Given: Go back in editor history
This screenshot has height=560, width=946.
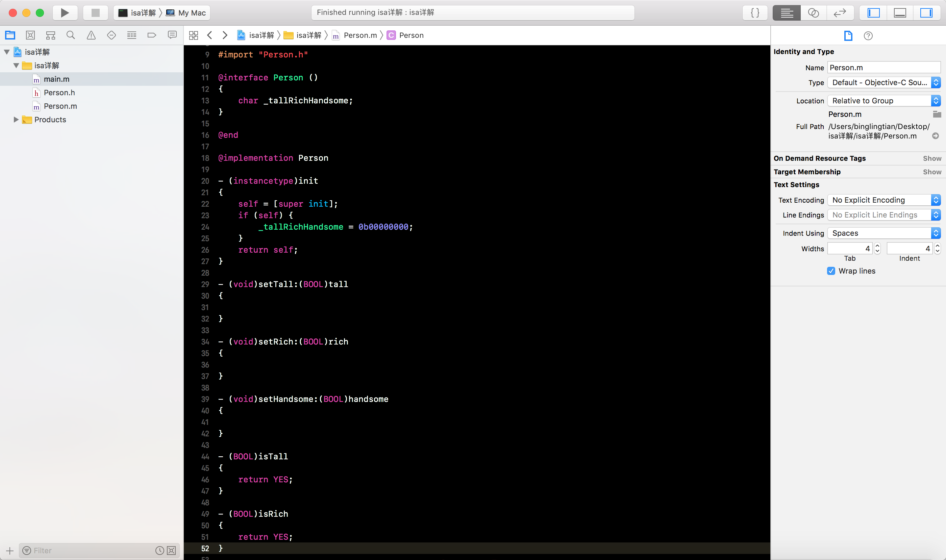Looking at the screenshot, I should click(x=210, y=35).
